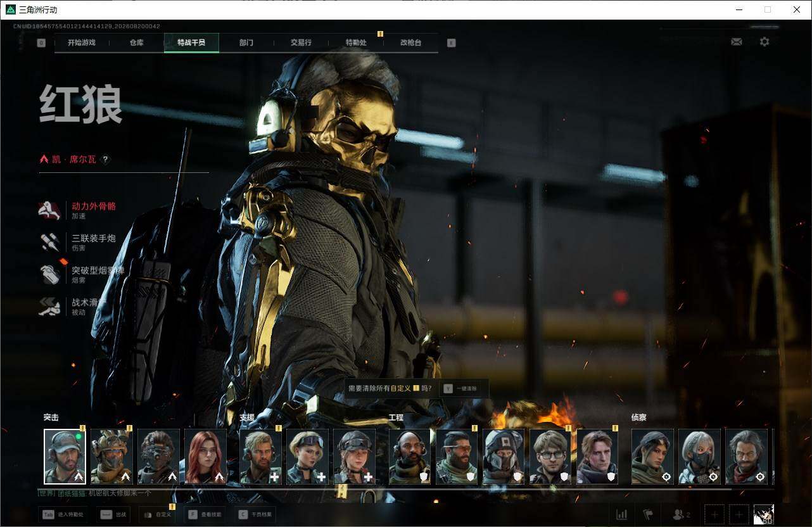Click the question mark beside 凯·席尔瓦
The image size is (812, 527).
point(106,160)
